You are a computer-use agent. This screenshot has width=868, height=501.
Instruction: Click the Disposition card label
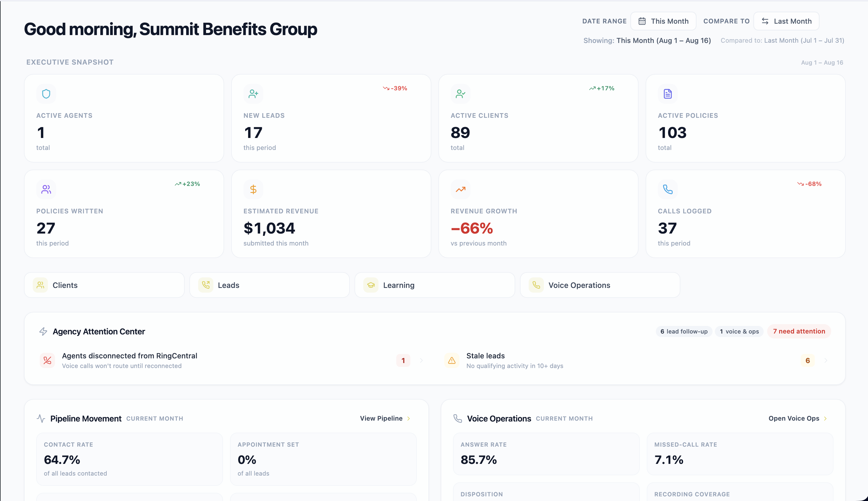point(482,494)
